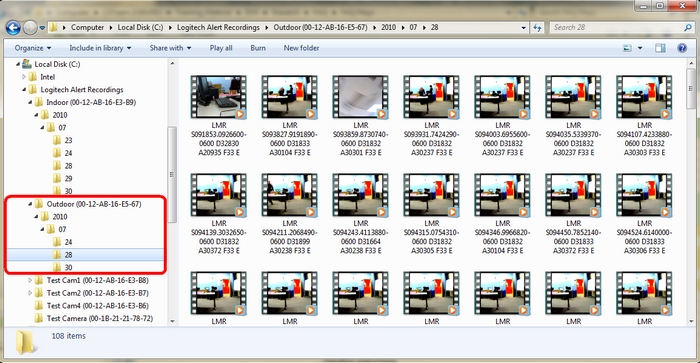Click tree pane scroll up arrow
This screenshot has width=700, height=363.
[172, 64]
